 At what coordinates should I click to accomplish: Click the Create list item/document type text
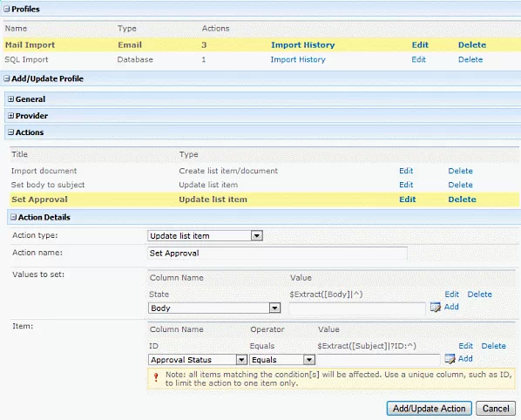228,171
